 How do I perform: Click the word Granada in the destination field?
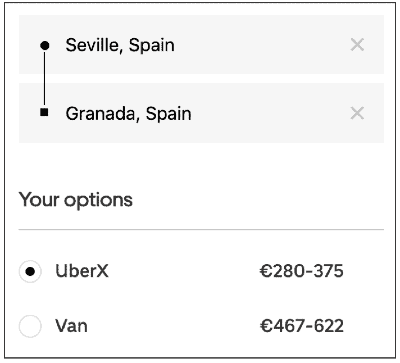(x=101, y=113)
